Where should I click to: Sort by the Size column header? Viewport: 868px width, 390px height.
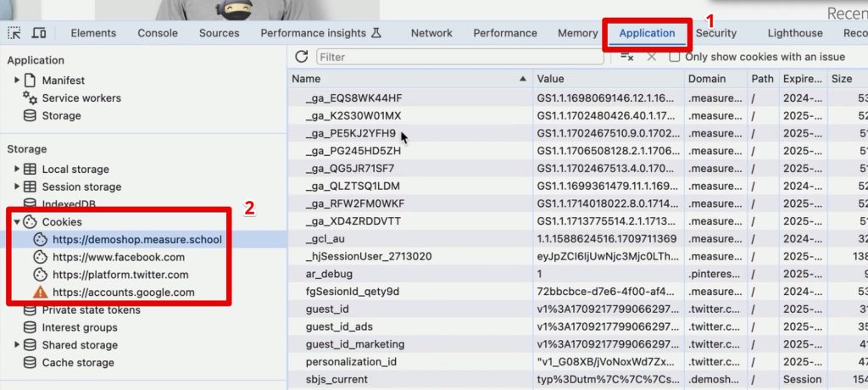[848, 79]
